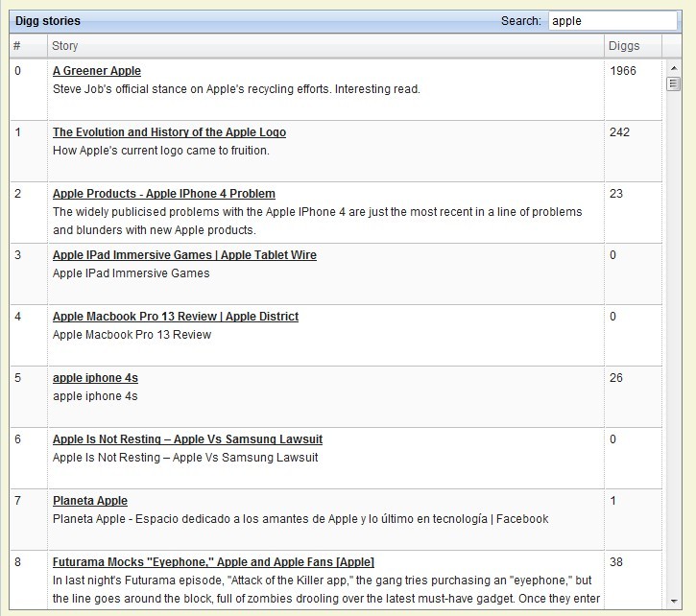This screenshot has width=696, height=616.
Task: Click 'In last night's Futurama episode' description text
Action: (x=326, y=589)
